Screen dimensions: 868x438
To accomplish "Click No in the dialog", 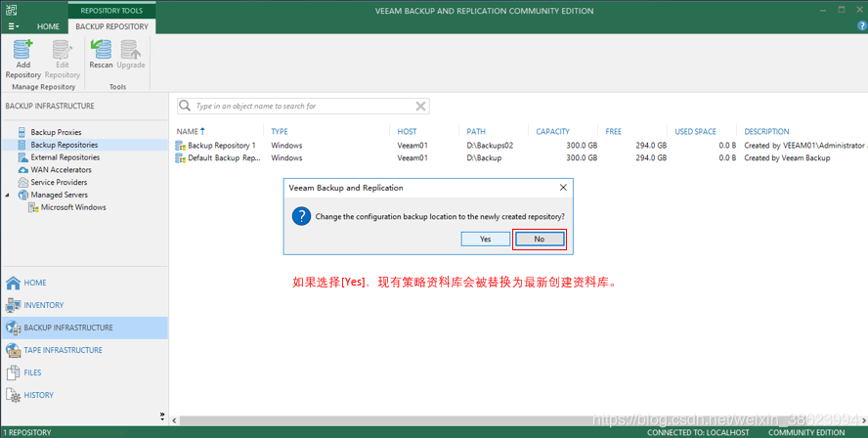I will click(540, 239).
